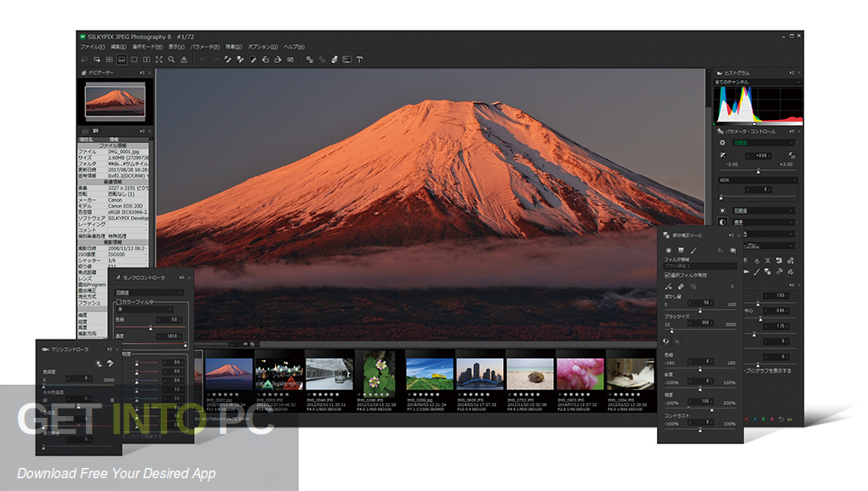
Task: Select the magnifier zoom tool
Action: (172, 60)
